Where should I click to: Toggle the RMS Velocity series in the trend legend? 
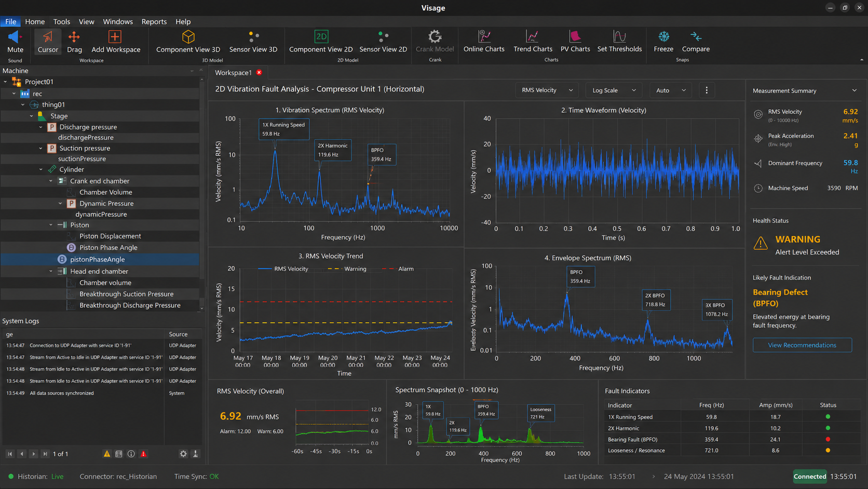pos(283,269)
